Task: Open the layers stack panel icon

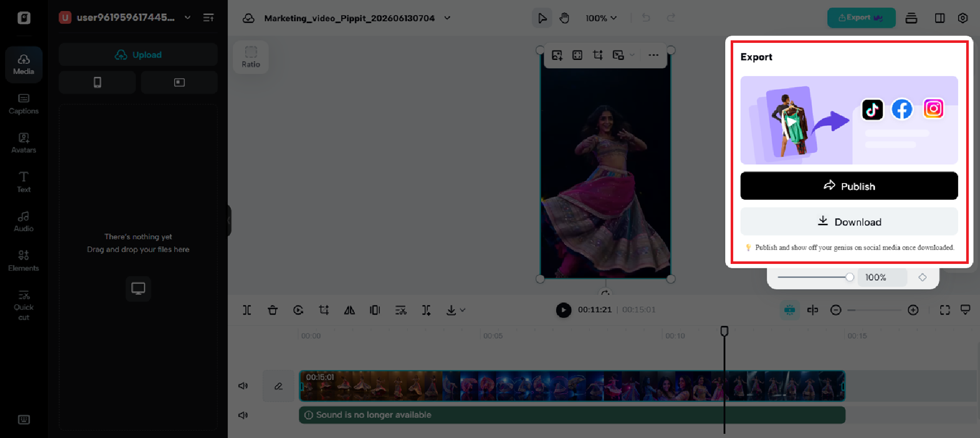Action: pos(911,18)
